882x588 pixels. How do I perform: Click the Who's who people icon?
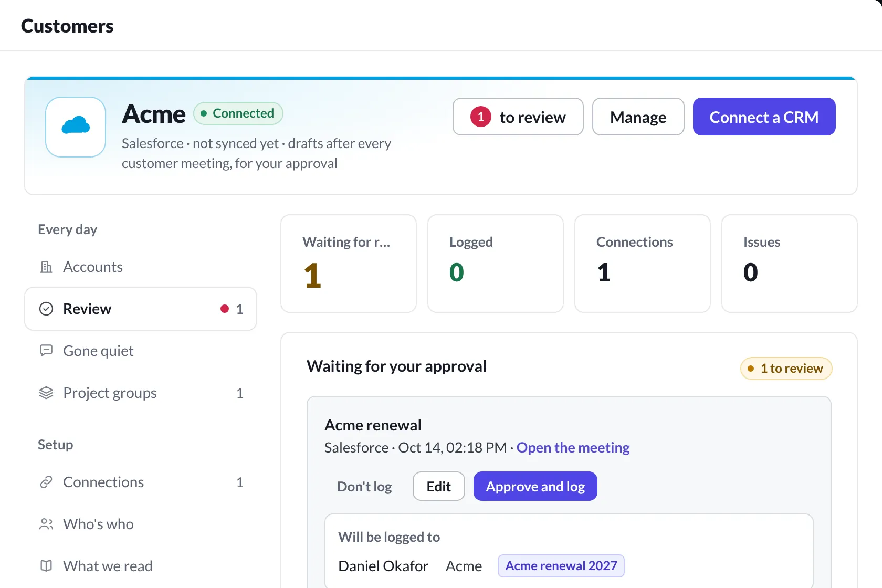(x=46, y=524)
